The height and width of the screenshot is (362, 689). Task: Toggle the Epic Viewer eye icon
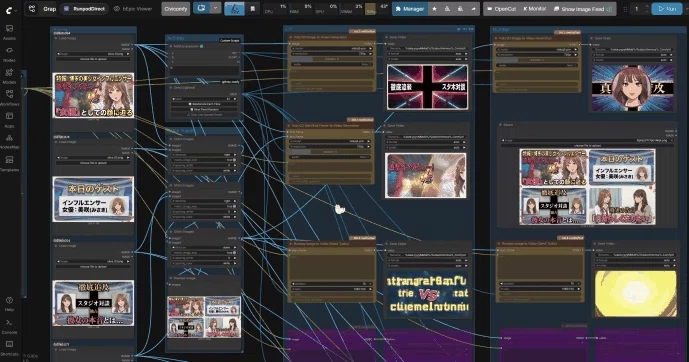click(116, 9)
